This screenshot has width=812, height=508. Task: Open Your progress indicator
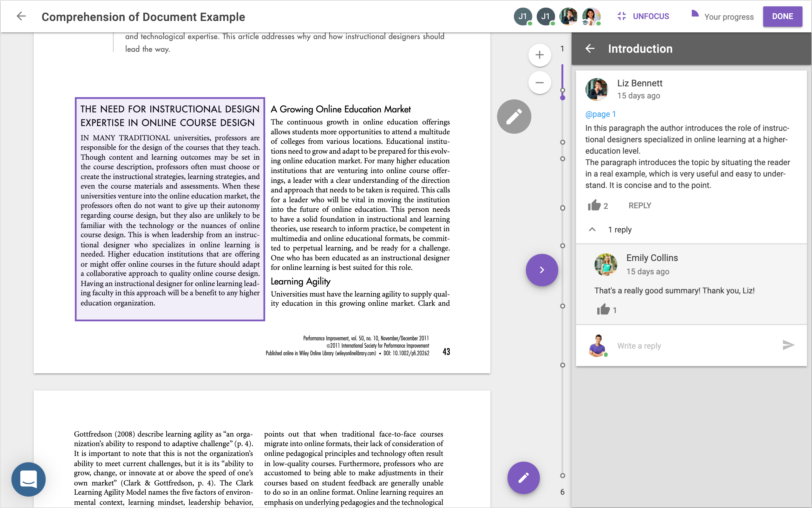[723, 16]
